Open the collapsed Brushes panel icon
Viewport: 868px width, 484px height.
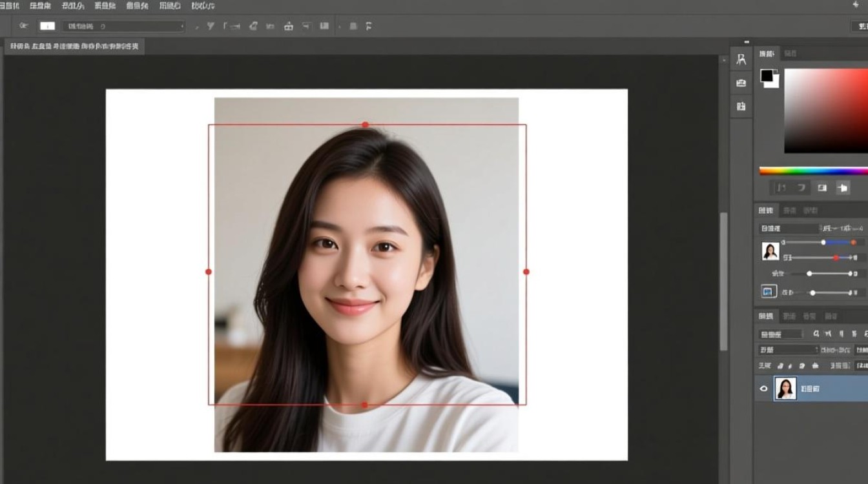740,83
